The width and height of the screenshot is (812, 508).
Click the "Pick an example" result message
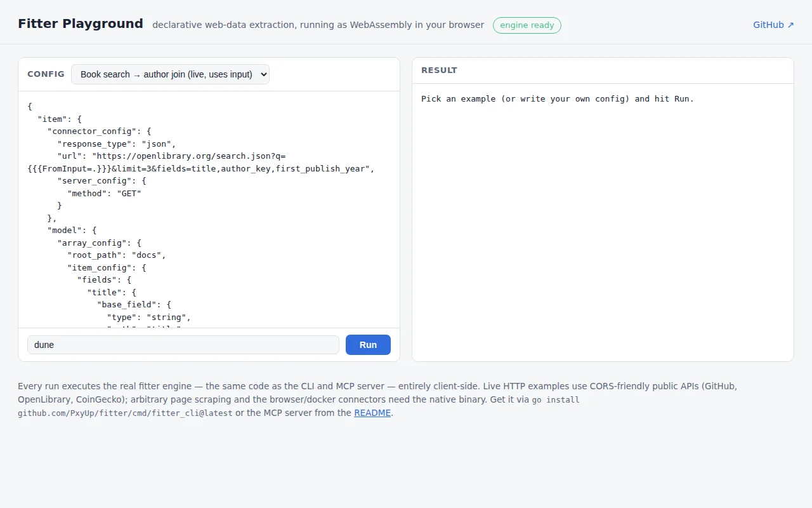(558, 99)
